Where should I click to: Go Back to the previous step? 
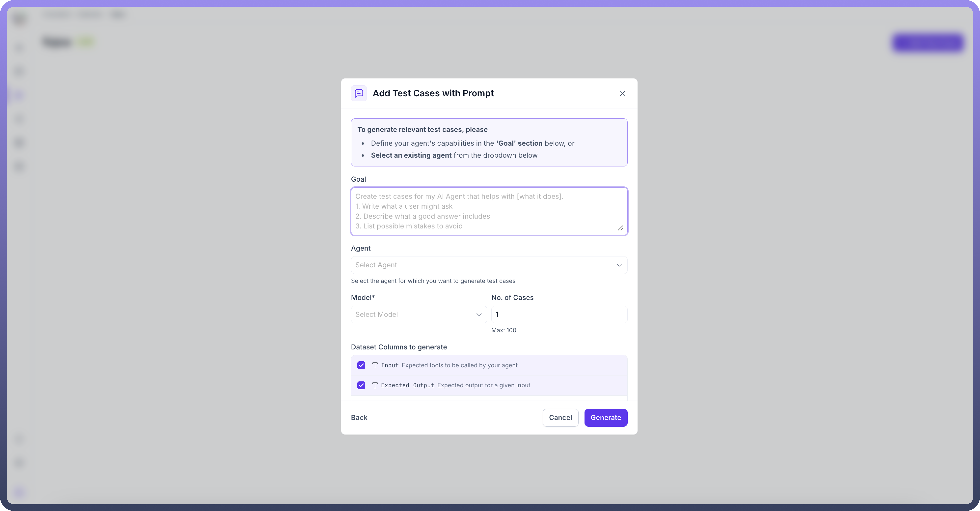[359, 417]
